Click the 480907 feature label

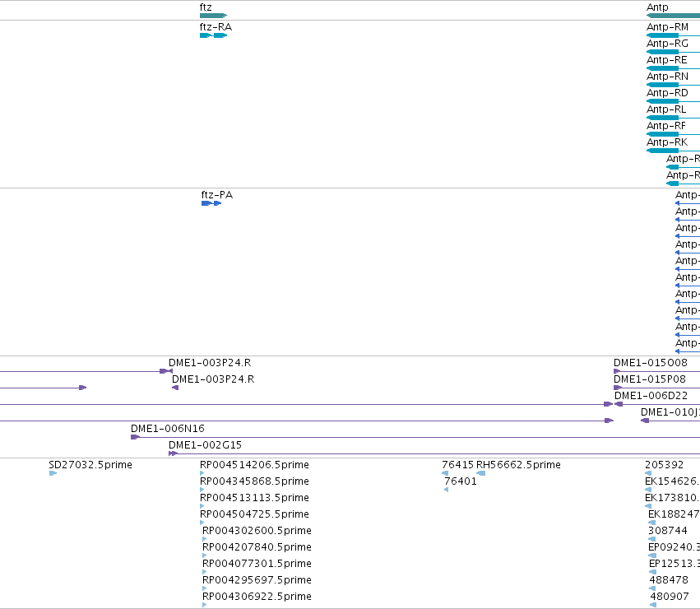coord(670,597)
